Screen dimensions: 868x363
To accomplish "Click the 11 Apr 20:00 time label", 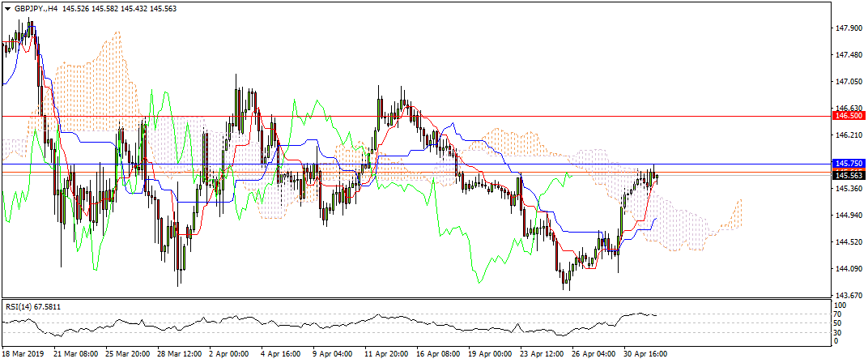I will pyautogui.click(x=386, y=353).
